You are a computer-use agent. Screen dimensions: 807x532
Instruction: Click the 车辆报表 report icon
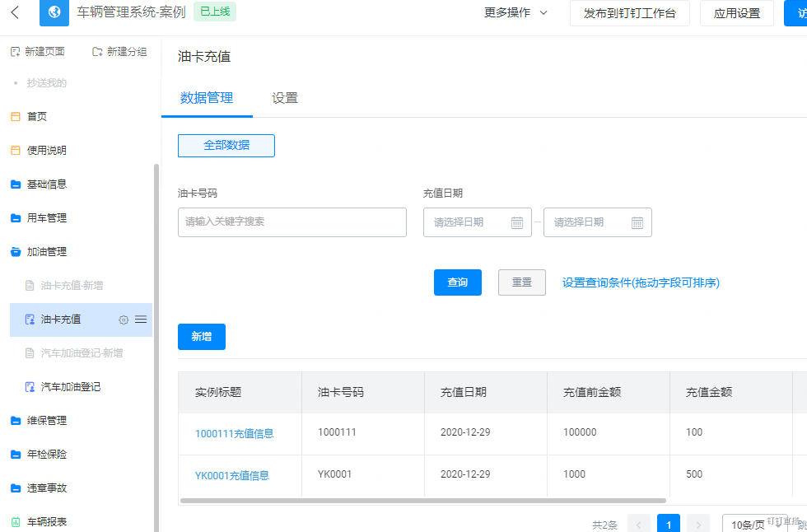[16, 522]
